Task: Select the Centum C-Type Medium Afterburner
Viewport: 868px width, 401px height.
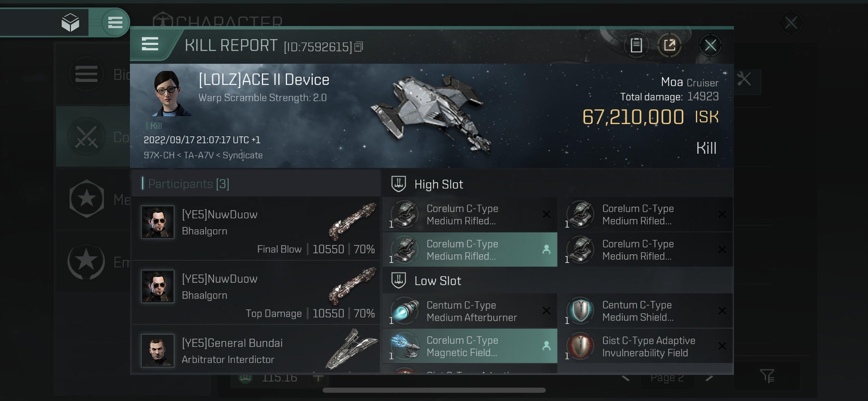Action: point(470,311)
